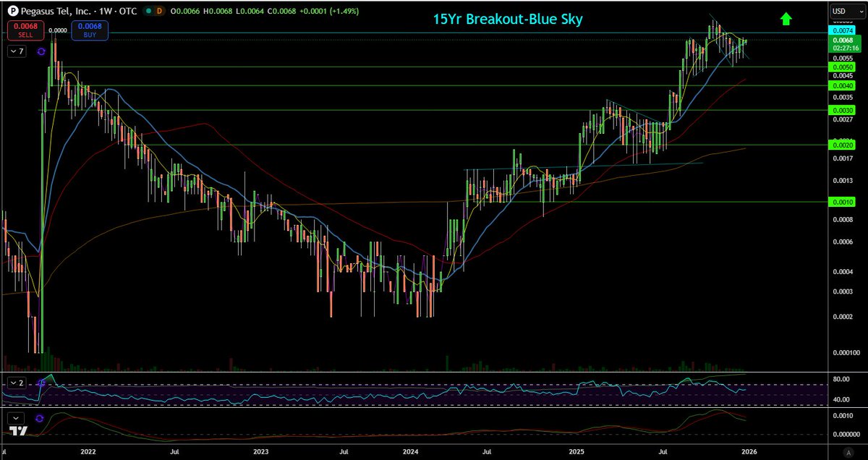Click the Pegasus Tel company logo icon
868x460 pixels.
12,12
